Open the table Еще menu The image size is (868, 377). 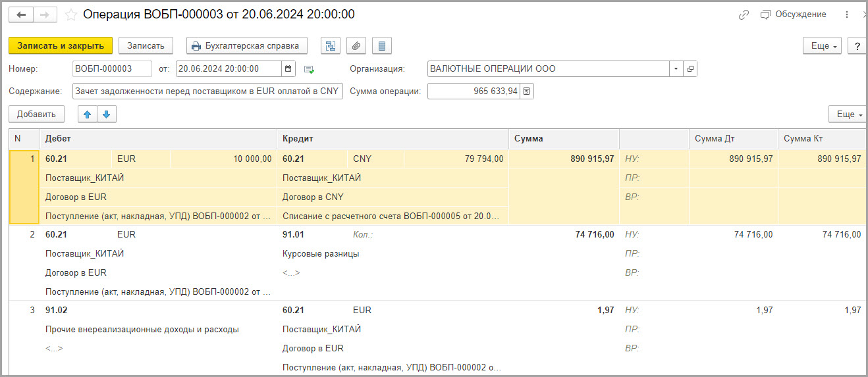point(848,114)
